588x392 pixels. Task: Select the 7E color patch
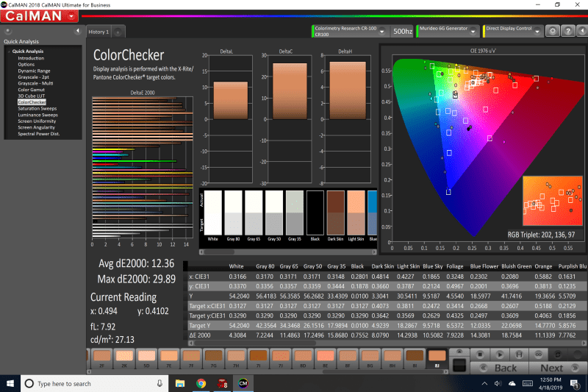click(169, 359)
